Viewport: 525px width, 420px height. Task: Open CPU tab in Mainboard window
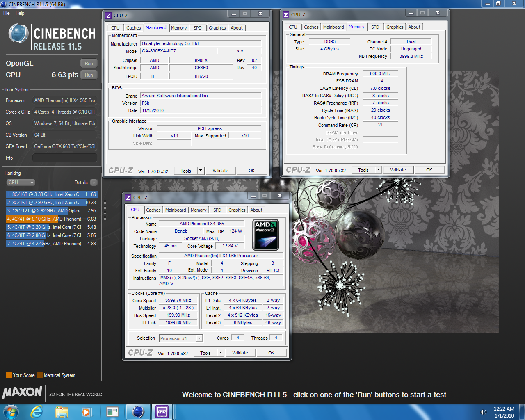116,28
